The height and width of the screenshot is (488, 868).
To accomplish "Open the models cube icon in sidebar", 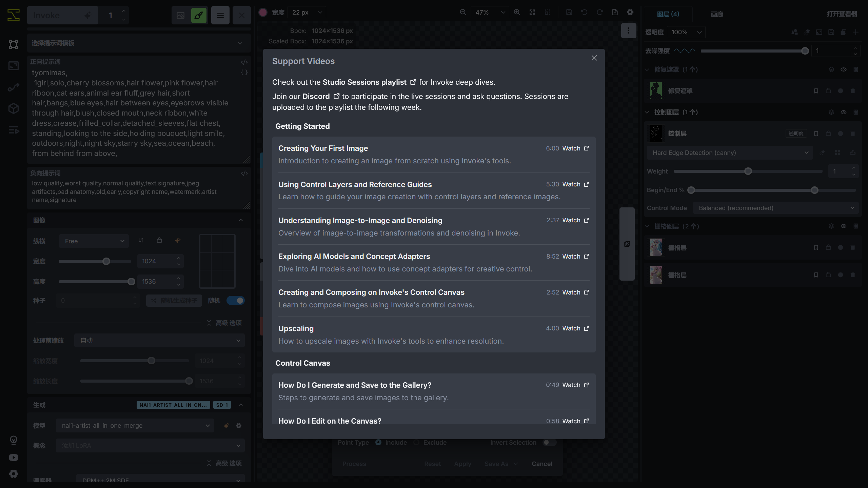I will click(x=14, y=108).
